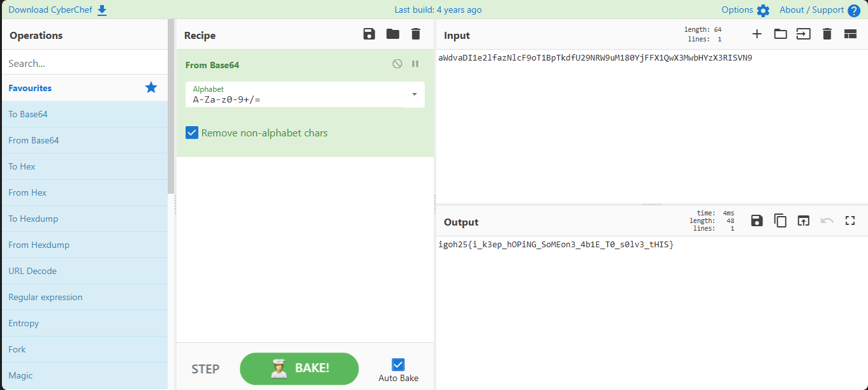Reset pane layout icon
This screenshot has width=868, height=390.
click(850, 34)
